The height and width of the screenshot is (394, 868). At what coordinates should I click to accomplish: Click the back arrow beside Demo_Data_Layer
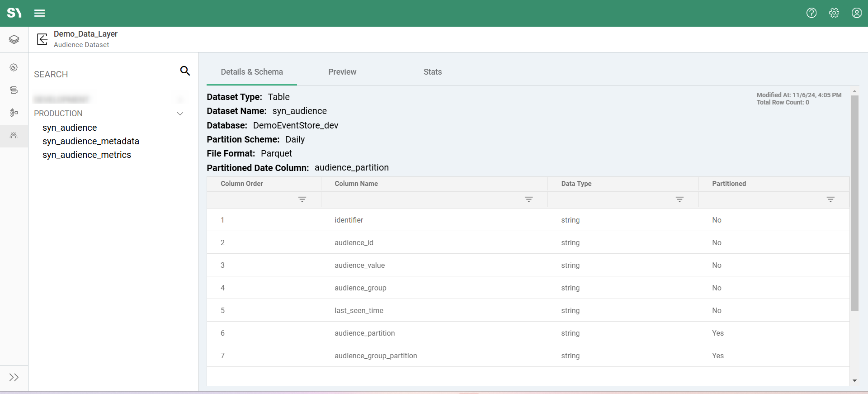[x=42, y=39]
